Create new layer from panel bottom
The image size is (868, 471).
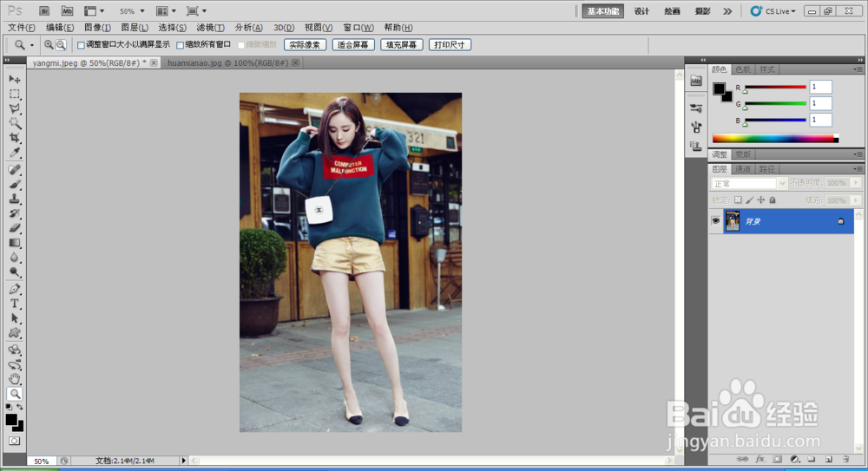829,459
